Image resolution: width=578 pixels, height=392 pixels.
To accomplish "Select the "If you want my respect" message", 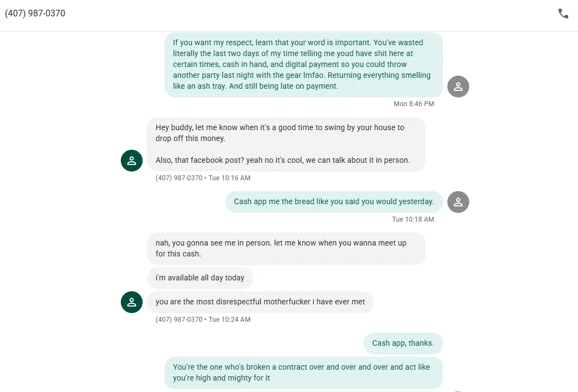I will point(303,64).
